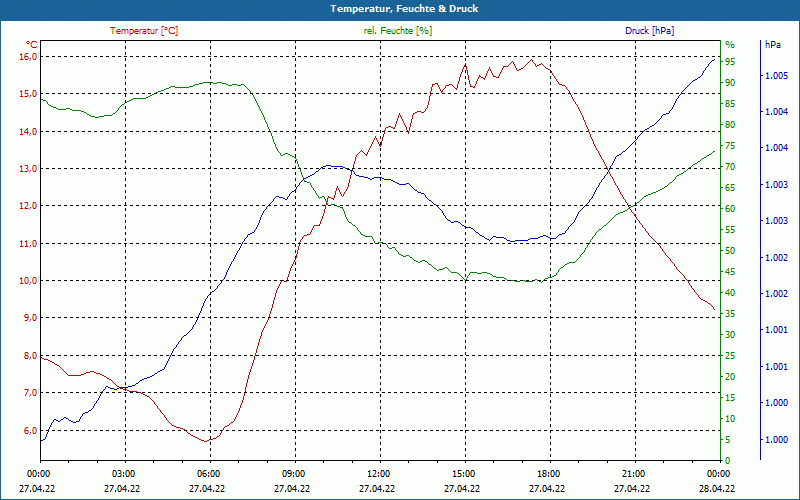Click the '10,0' temperature axis value
Viewport: 800px width, 500px height.
pos(29,281)
